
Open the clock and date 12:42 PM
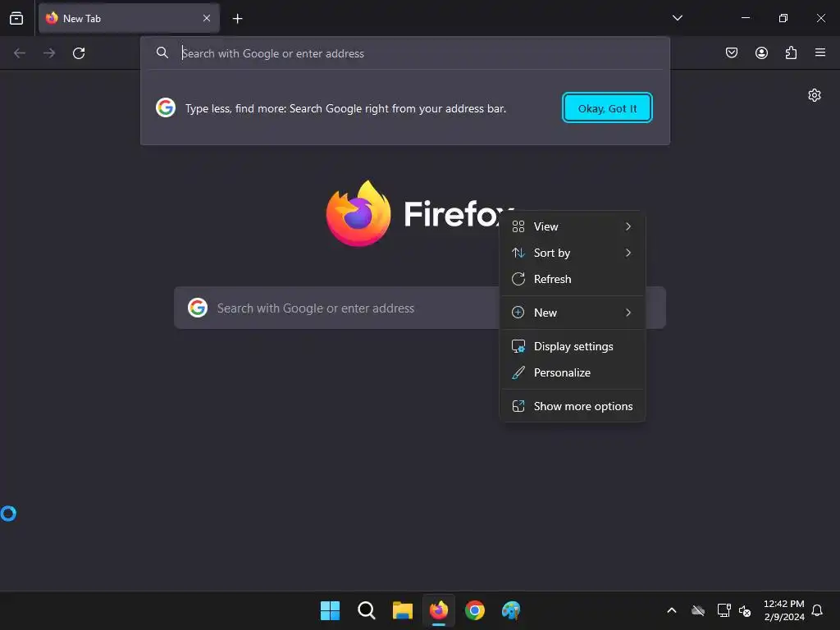click(x=783, y=610)
